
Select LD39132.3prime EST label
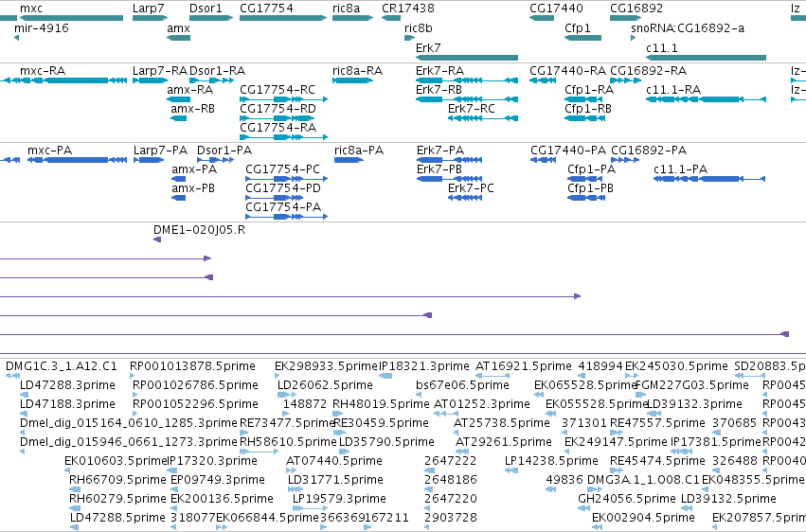tap(694, 404)
